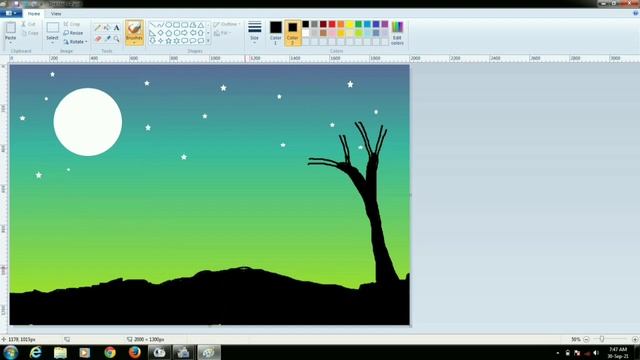The width and height of the screenshot is (640, 360).
Task: Pick the green palette swatch
Action: 358,24
